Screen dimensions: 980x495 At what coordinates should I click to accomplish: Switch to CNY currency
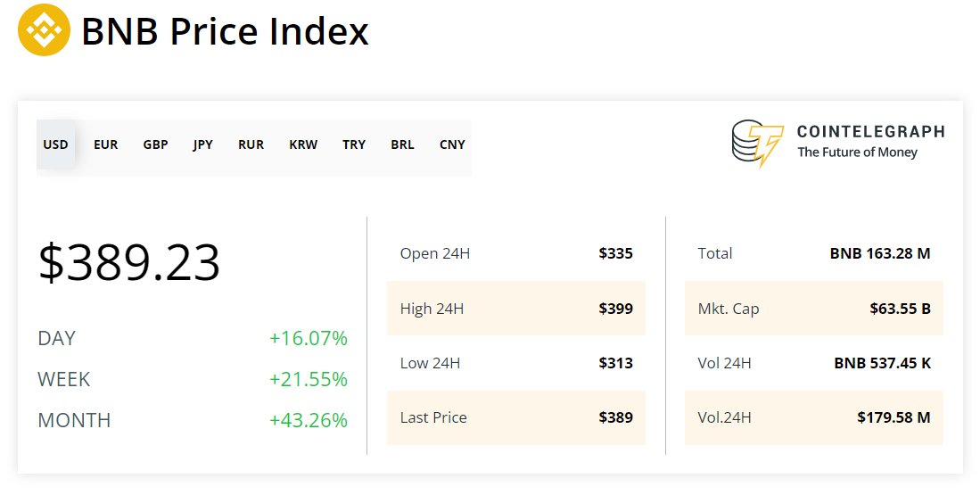[452, 144]
